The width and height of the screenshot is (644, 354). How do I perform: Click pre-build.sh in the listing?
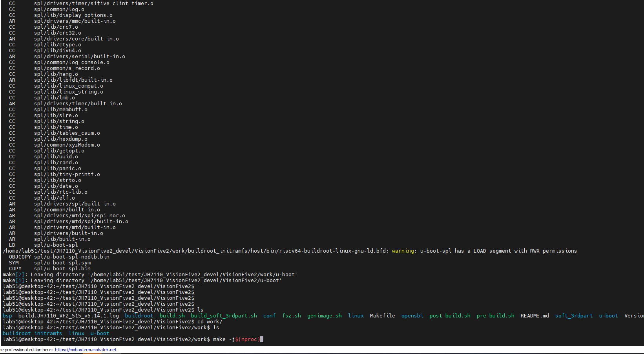495,315
